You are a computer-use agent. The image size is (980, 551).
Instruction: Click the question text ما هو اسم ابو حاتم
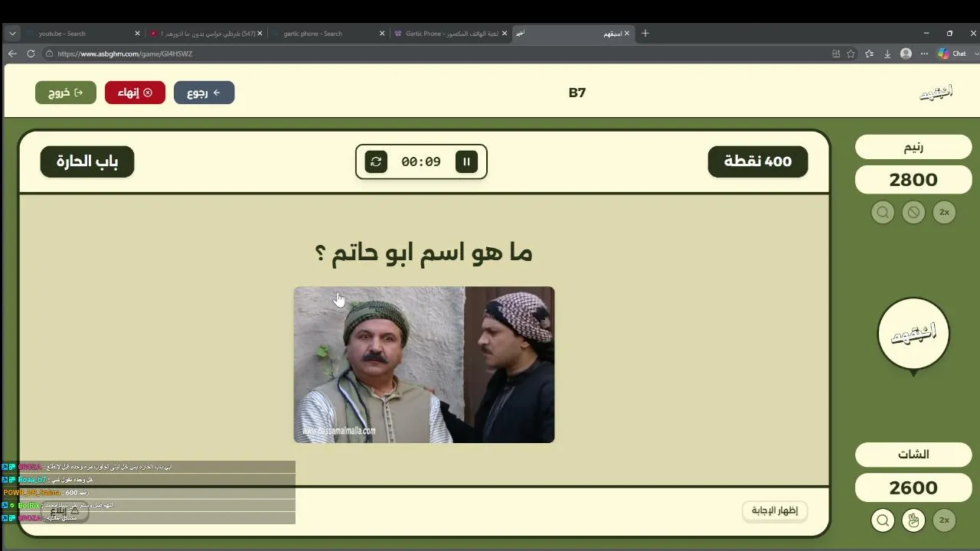[x=423, y=253]
